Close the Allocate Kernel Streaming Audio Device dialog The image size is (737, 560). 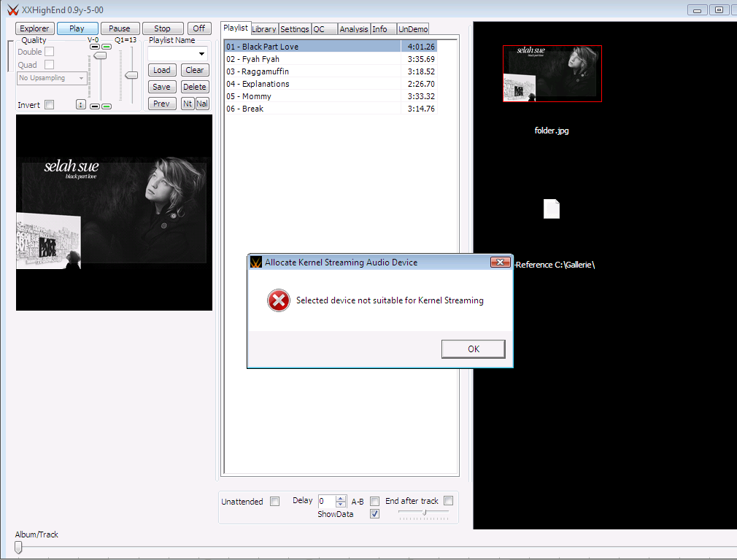tap(500, 262)
